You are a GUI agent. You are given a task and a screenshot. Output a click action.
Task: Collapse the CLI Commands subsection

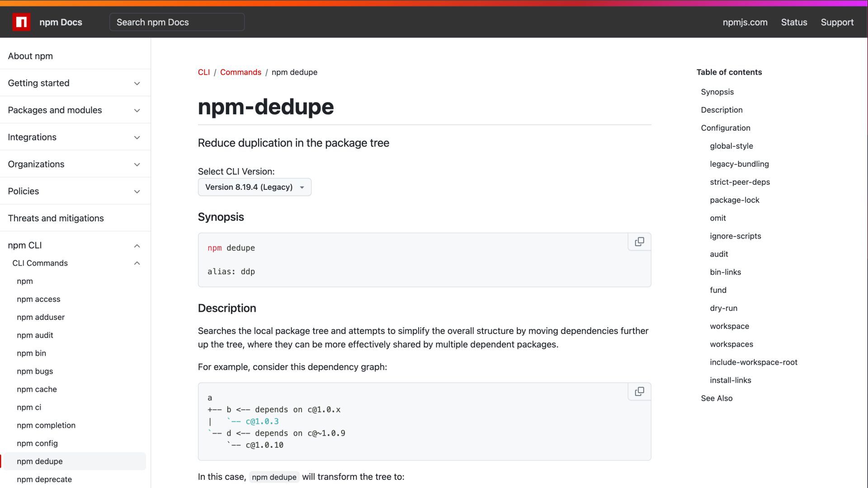[137, 263]
